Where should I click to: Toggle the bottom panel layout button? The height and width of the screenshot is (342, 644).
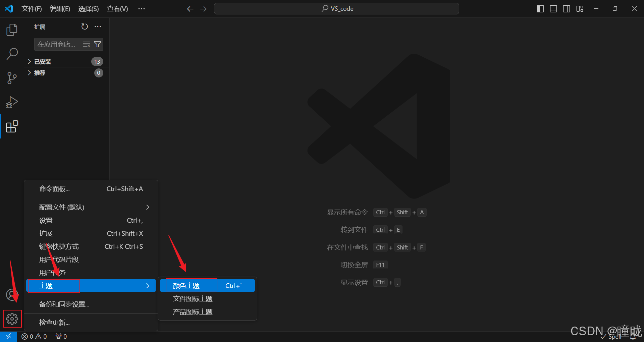(x=553, y=9)
